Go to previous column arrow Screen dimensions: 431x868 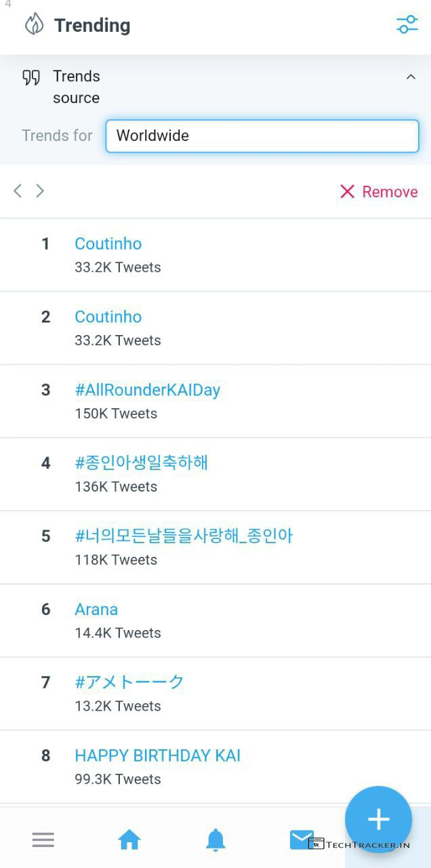(x=18, y=191)
